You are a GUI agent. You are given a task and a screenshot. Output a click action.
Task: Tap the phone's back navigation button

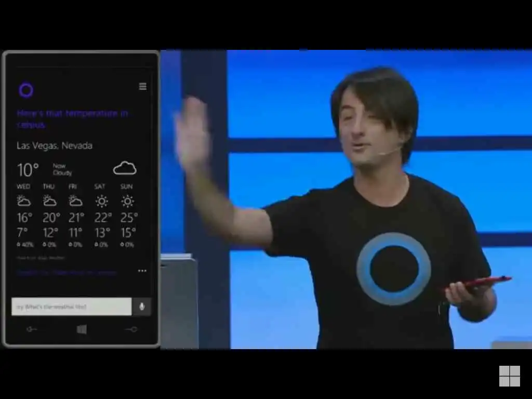click(32, 329)
